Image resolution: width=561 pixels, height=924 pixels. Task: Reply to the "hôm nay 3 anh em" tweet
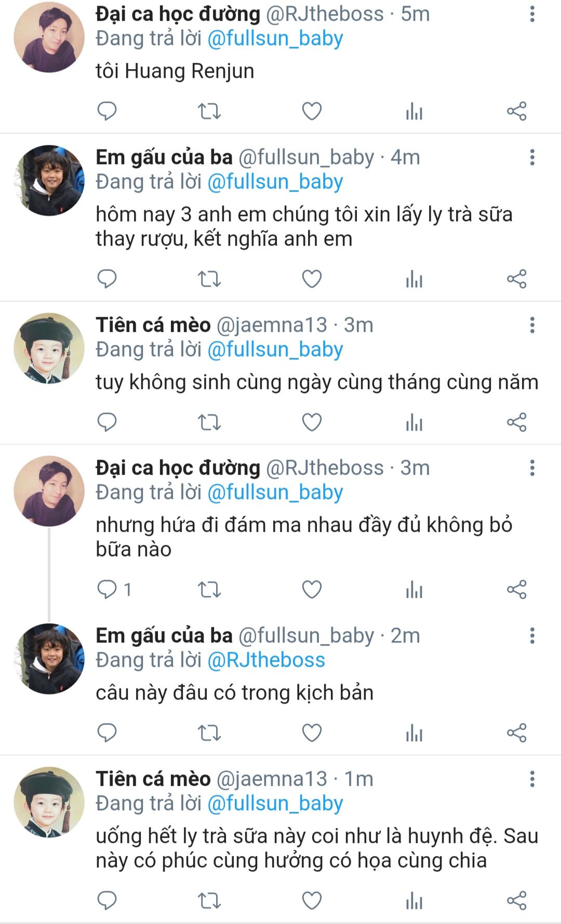click(107, 279)
